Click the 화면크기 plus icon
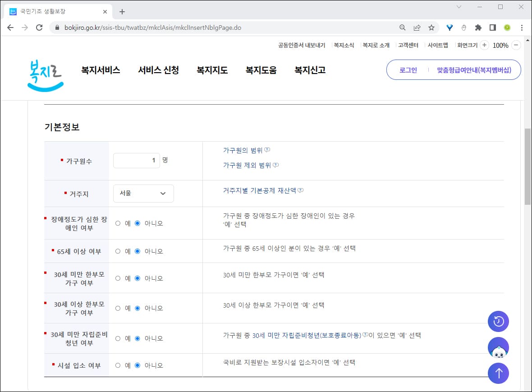Viewport: 532px width, 392px height. pyautogui.click(x=484, y=45)
